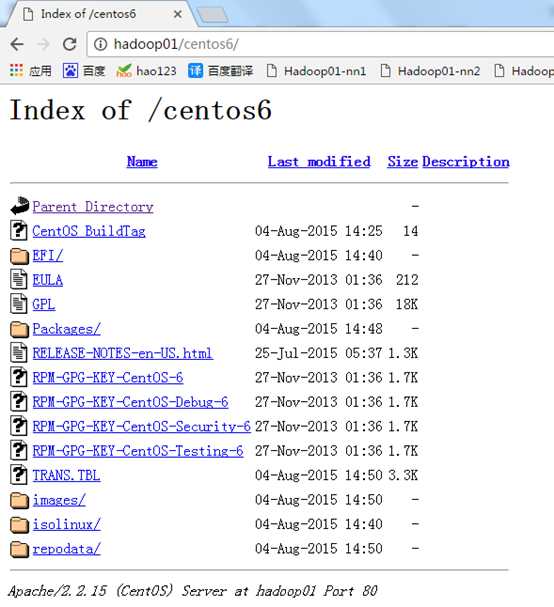The height and width of the screenshot is (607, 554).
Task: Click the unknown-file icon beside RPM-GPG-KEY-CentOS-Debug-6
Action: pyautogui.click(x=19, y=401)
